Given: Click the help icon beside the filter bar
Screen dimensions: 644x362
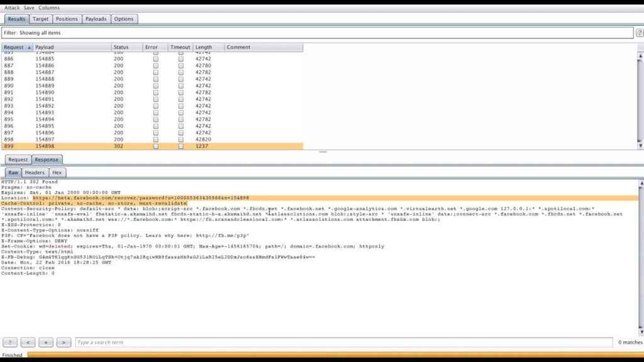Looking at the screenshot, I should [639, 33].
